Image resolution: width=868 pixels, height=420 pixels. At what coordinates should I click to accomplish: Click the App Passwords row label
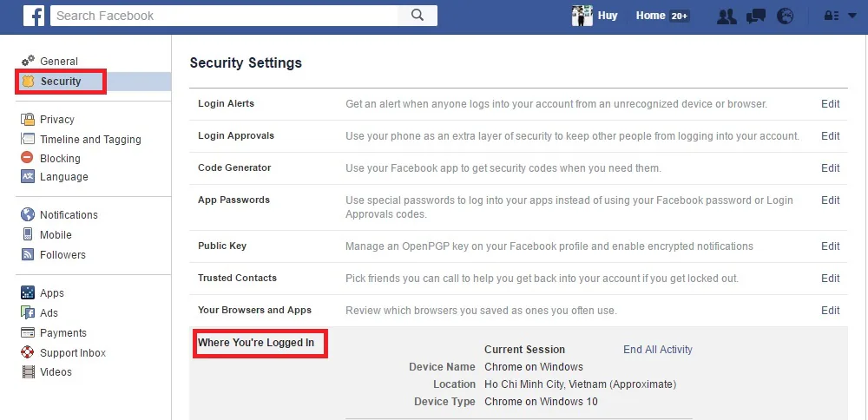click(x=233, y=200)
